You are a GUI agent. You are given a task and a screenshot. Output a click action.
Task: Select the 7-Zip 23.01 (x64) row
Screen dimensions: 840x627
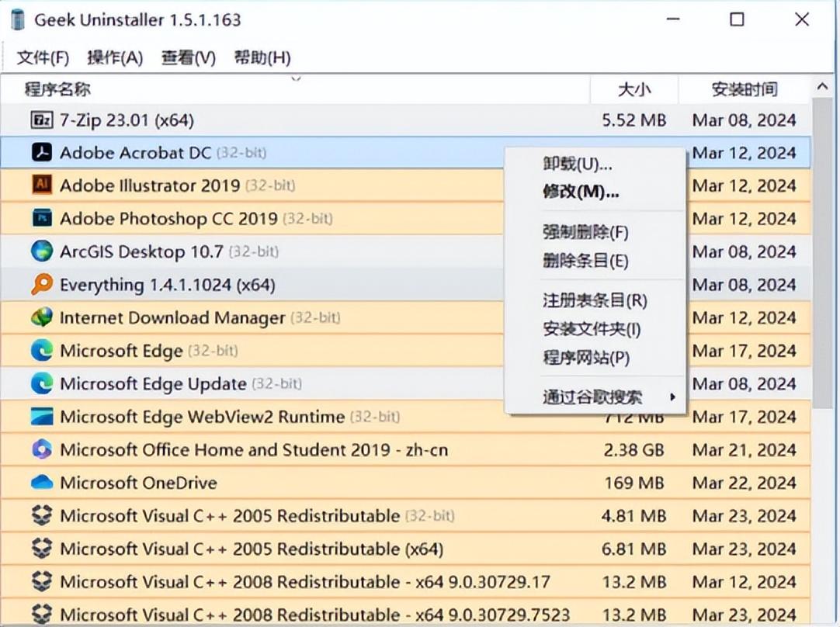(405, 120)
